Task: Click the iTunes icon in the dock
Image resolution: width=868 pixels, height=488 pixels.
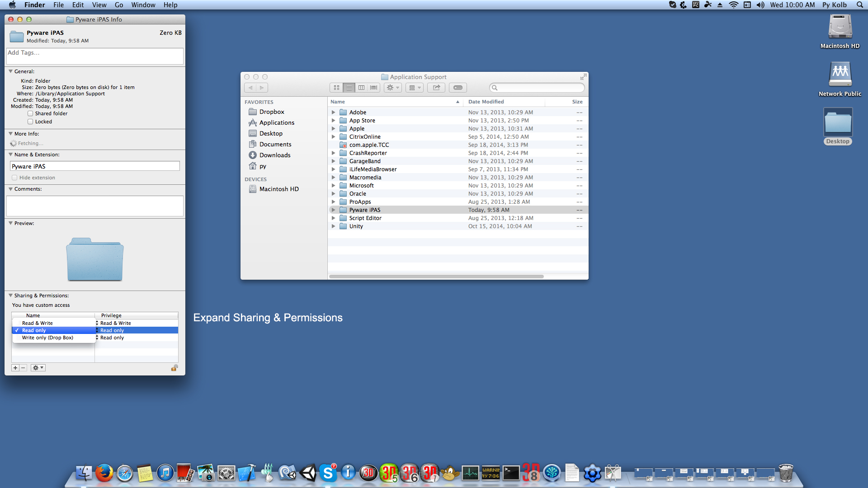Action: (165, 473)
